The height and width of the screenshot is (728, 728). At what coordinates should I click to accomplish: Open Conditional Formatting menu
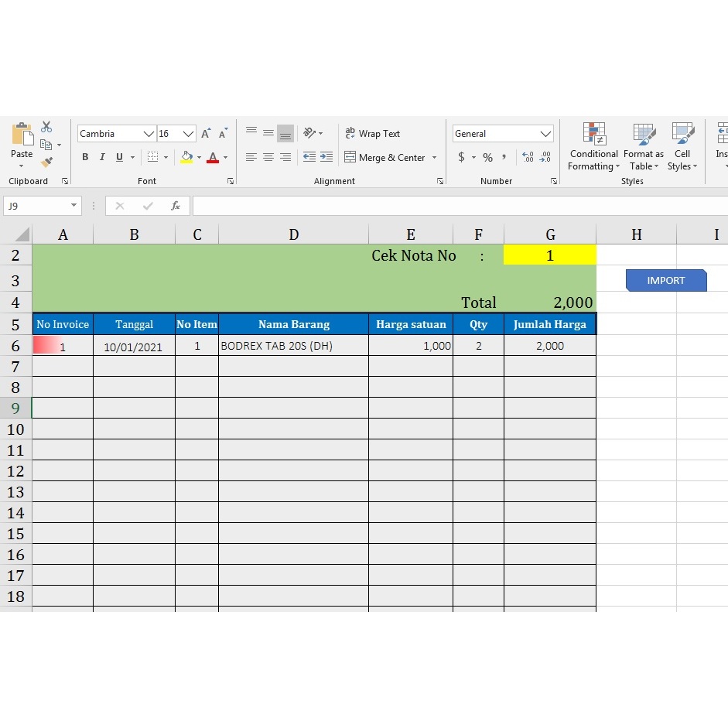594,147
